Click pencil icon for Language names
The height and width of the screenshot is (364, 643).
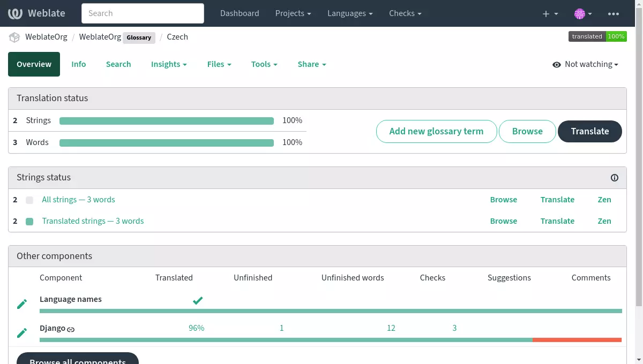(x=22, y=304)
